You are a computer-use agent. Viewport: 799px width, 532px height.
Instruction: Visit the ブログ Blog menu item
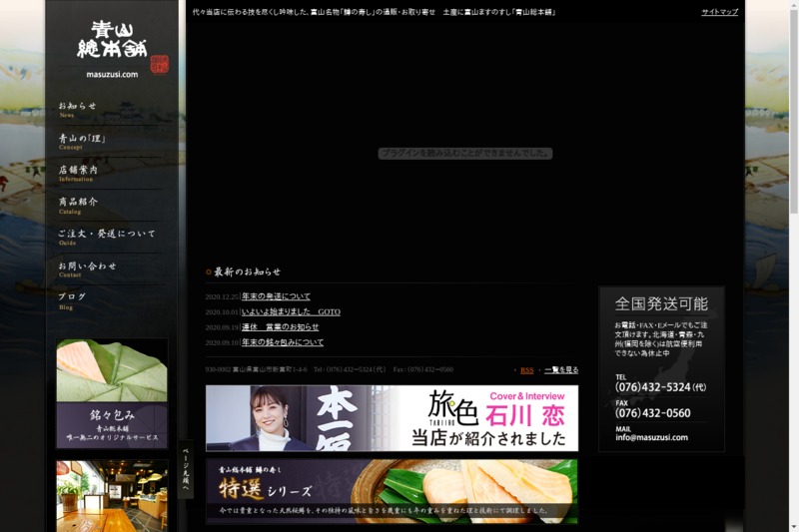[x=72, y=299]
